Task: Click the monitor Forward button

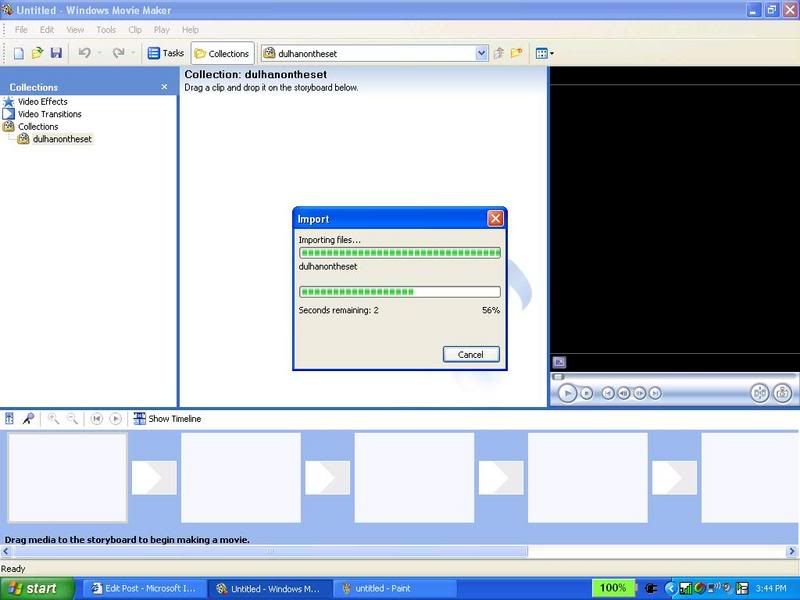Action: click(x=655, y=393)
